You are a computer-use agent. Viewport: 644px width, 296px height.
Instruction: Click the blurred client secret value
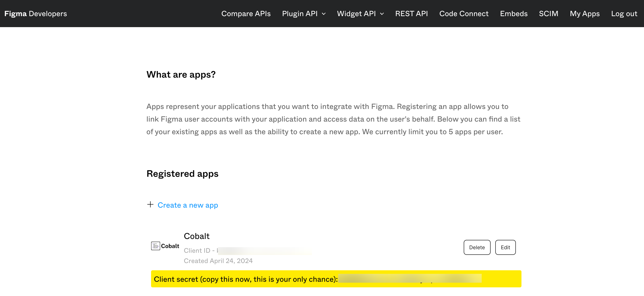(x=409, y=279)
